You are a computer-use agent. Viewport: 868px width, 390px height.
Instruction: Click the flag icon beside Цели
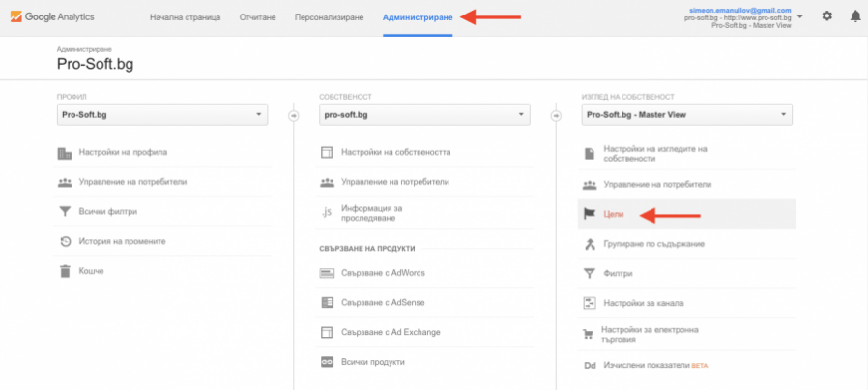(589, 215)
